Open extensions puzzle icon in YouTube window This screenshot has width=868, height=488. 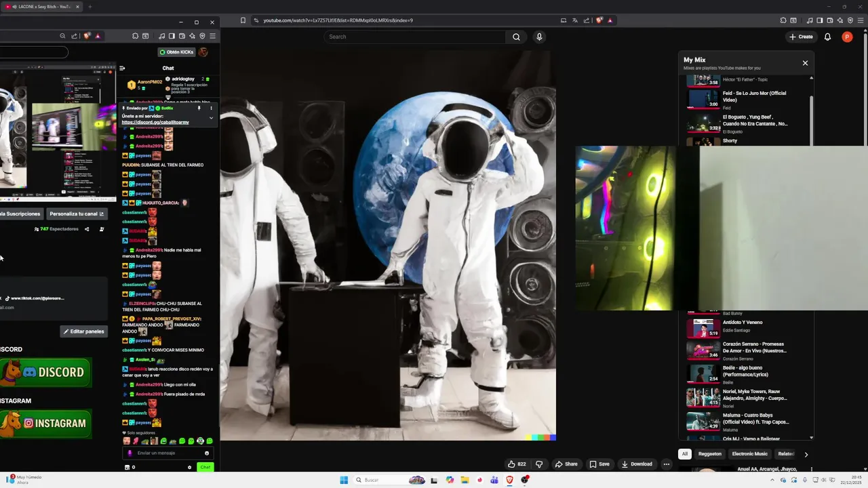point(783,20)
